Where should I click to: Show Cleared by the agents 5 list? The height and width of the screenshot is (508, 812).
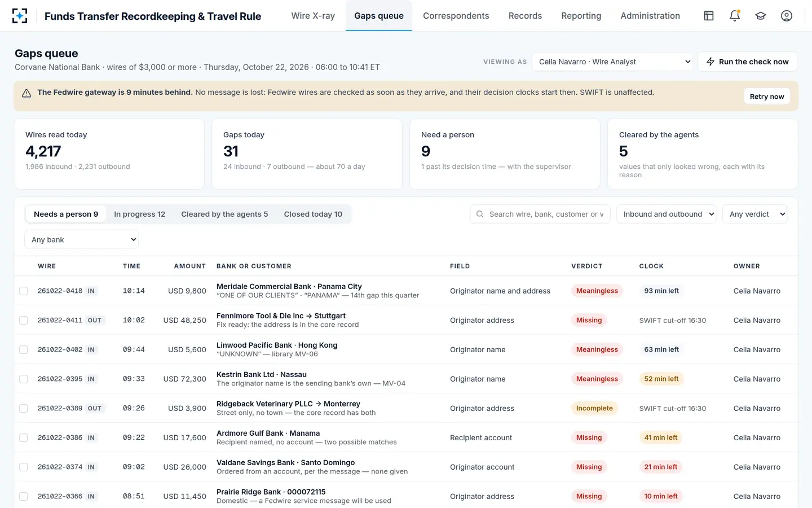click(224, 214)
